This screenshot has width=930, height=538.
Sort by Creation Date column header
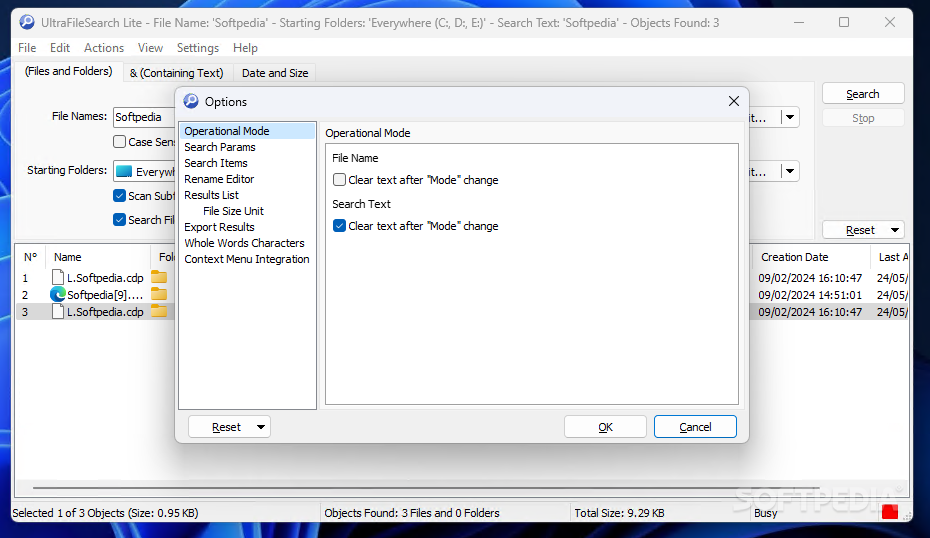[811, 257]
